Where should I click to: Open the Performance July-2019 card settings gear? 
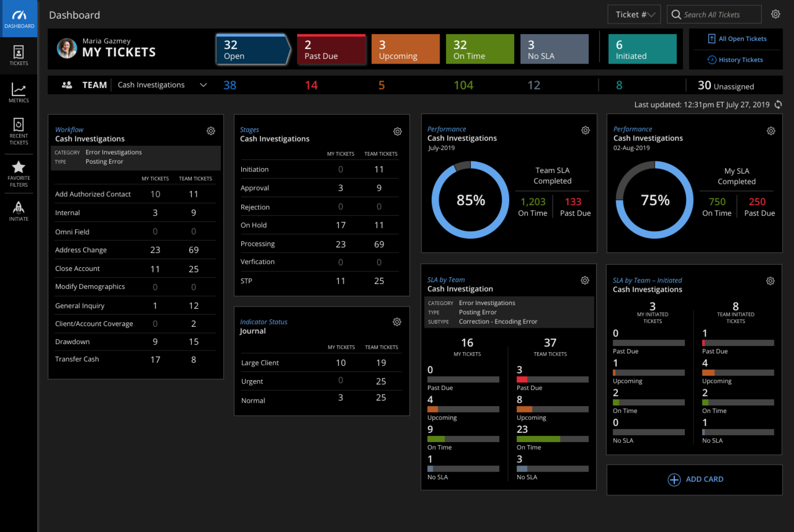pos(585,130)
